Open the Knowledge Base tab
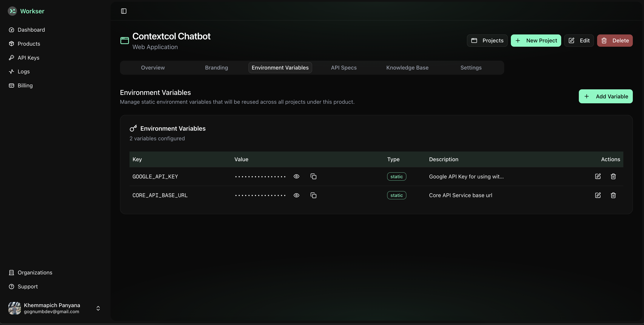 (x=407, y=68)
